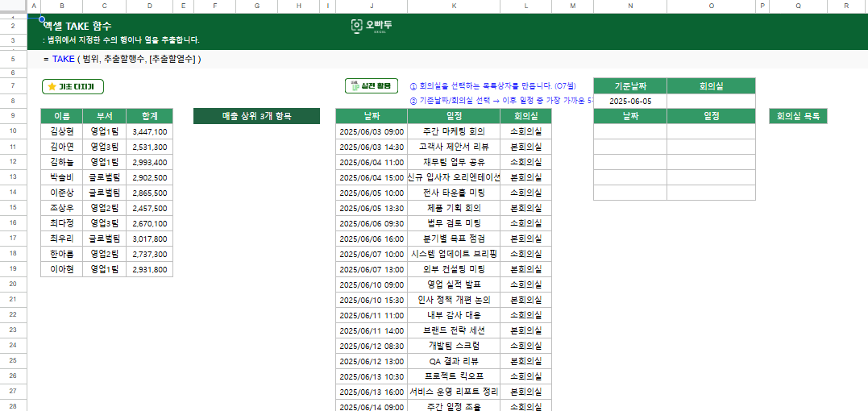Select the total 3,017,800
The height and width of the screenshot is (411, 868).
click(x=149, y=239)
